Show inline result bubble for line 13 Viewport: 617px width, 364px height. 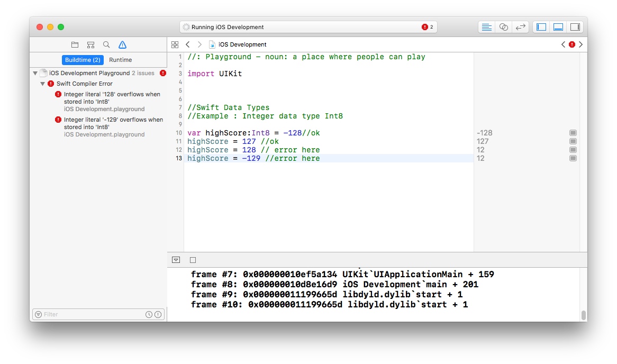pyautogui.click(x=573, y=158)
